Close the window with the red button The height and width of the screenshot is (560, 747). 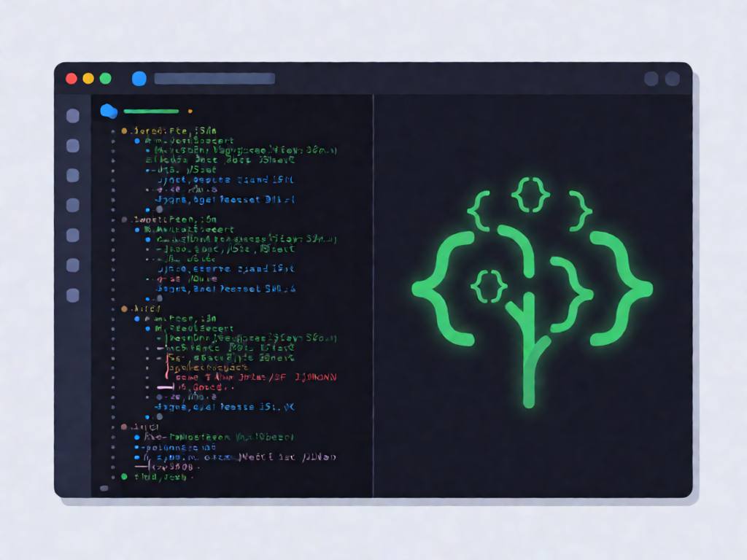coord(71,79)
